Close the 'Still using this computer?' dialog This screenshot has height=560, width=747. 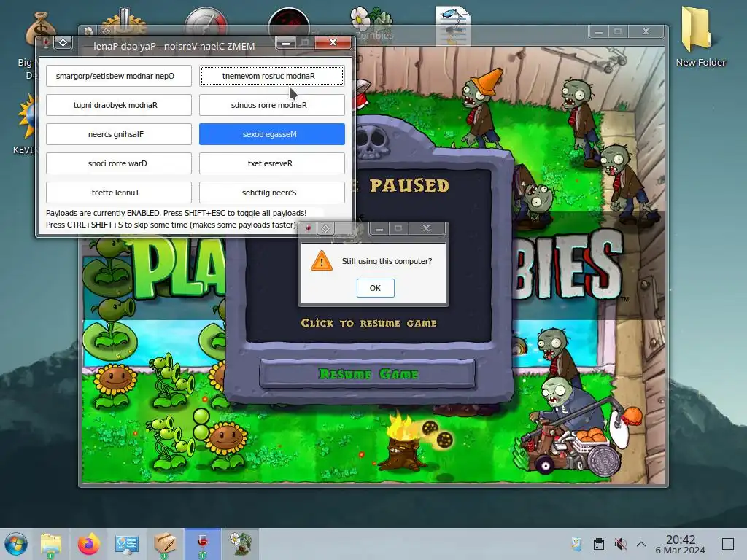click(x=426, y=229)
